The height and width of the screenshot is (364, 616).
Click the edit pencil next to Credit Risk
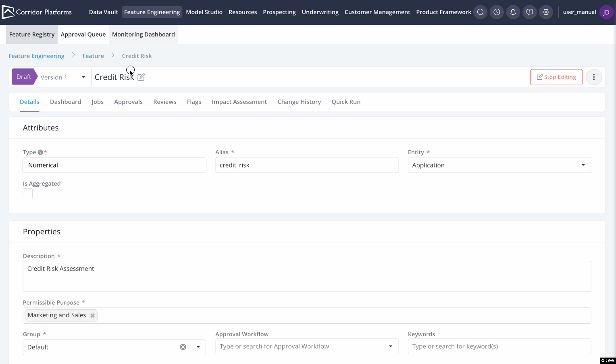click(x=141, y=77)
